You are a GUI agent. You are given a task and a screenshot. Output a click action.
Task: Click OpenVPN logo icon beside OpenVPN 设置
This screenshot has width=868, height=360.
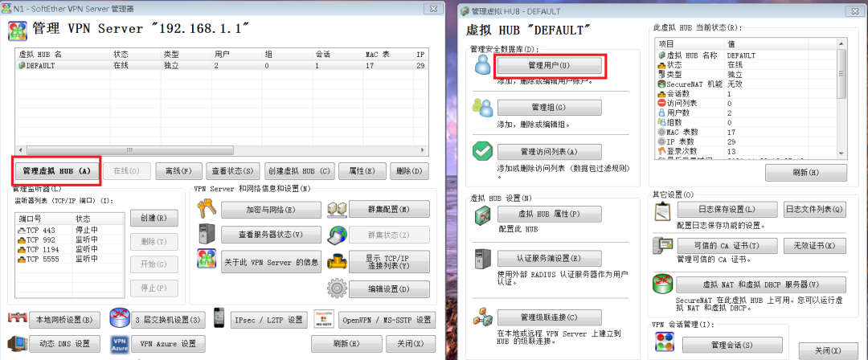pos(323,318)
